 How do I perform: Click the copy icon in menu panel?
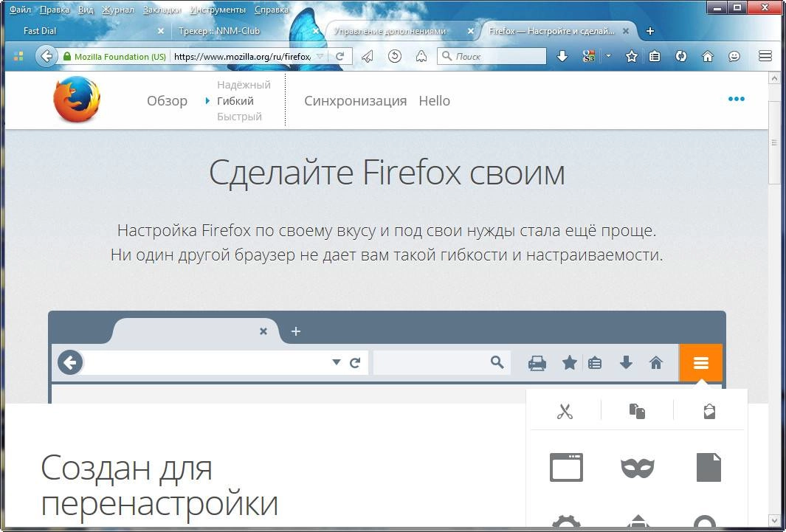[637, 411]
